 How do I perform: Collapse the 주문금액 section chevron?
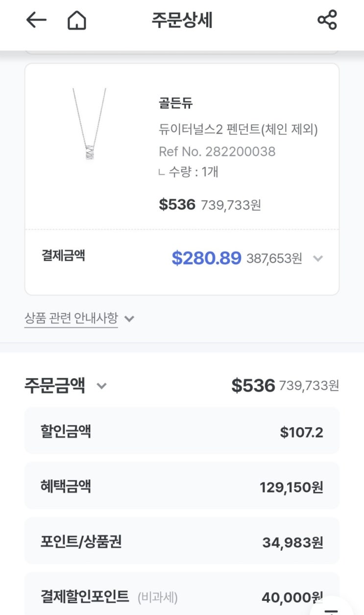(101, 386)
